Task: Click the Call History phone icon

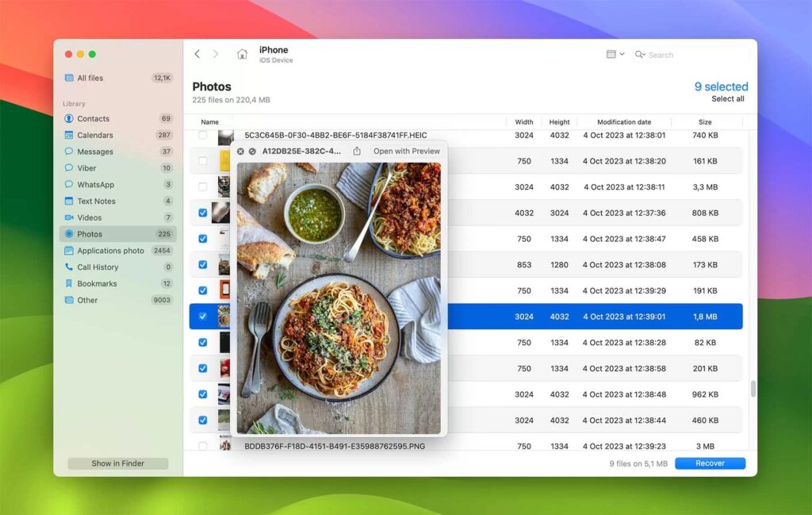Action: pos(69,267)
